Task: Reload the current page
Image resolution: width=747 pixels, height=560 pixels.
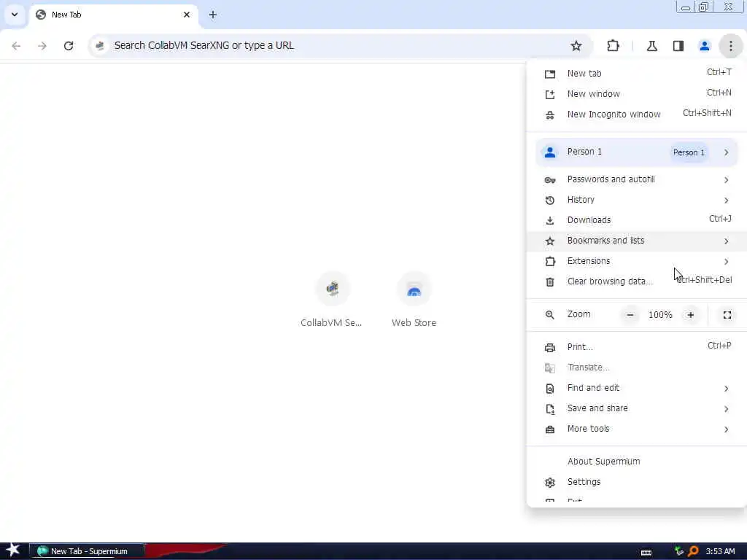Action: click(x=69, y=46)
